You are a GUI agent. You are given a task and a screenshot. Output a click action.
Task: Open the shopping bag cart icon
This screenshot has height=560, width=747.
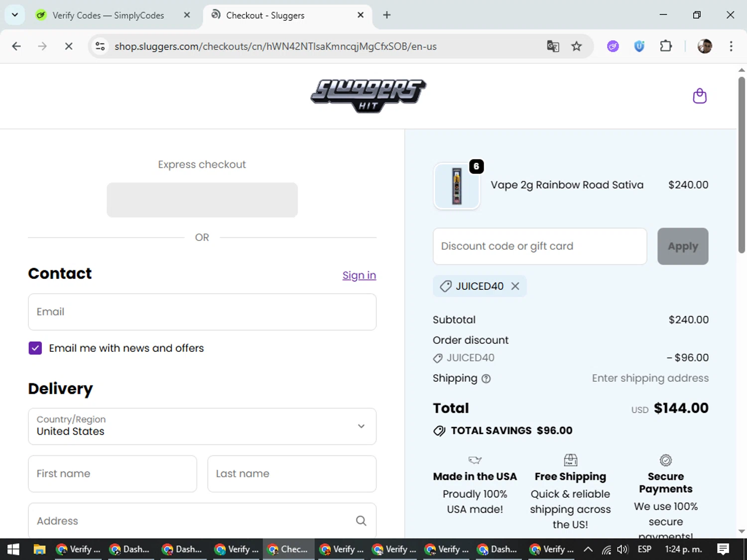pos(700,96)
